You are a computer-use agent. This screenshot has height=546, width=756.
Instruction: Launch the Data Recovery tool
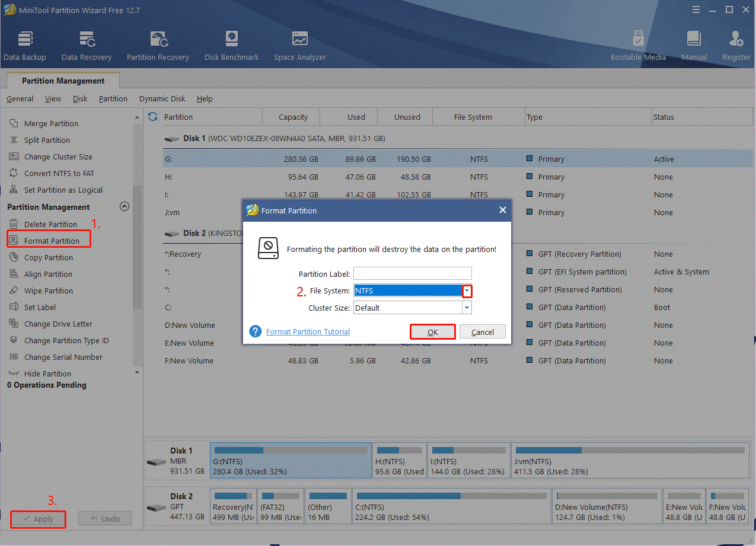(87, 46)
